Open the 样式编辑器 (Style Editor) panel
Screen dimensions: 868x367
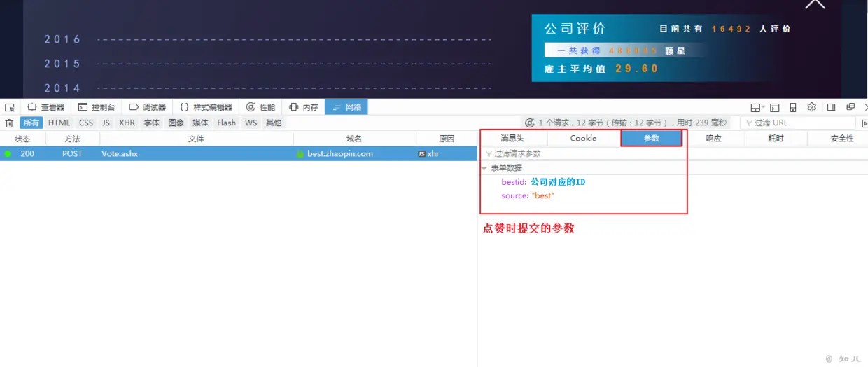[206, 107]
